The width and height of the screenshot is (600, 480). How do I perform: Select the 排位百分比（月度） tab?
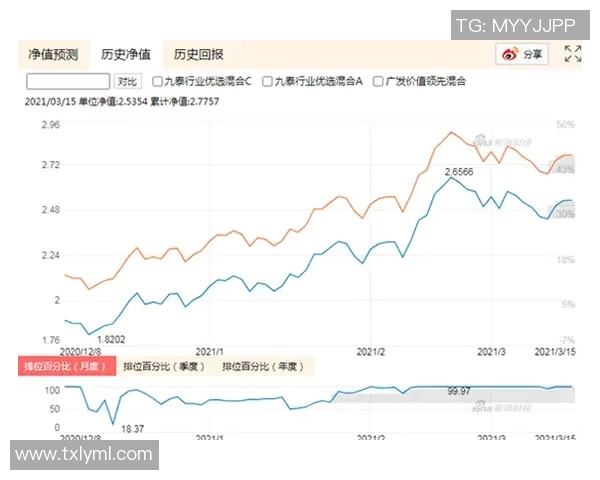coord(67,366)
